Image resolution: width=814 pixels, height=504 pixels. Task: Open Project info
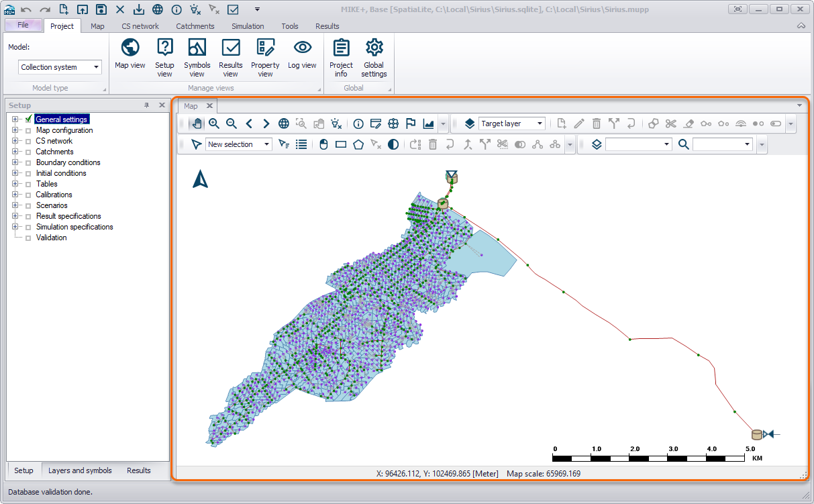pyautogui.click(x=341, y=57)
